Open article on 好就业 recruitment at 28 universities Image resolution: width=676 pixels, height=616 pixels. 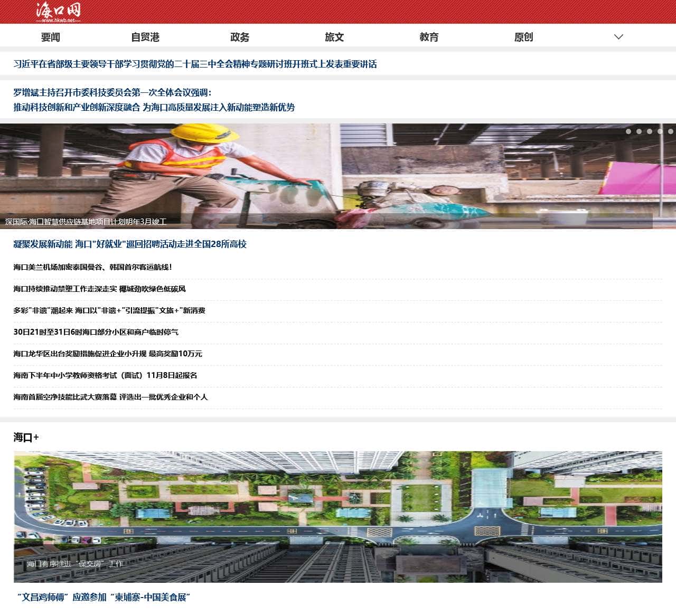click(x=130, y=244)
